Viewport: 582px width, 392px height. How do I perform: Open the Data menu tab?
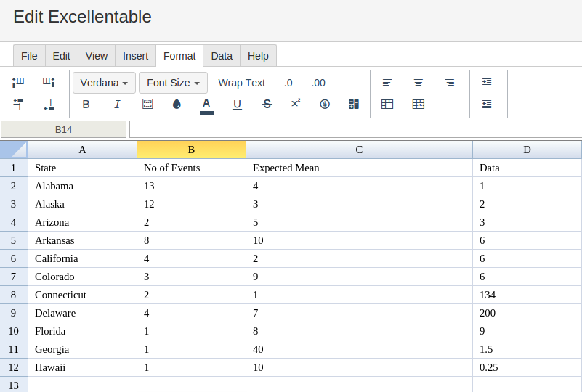(x=222, y=56)
